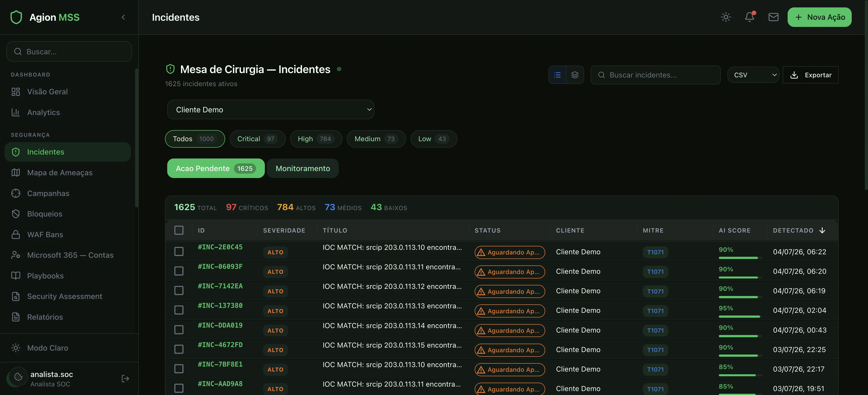Select checkbox for #INC-137380
The width and height of the screenshot is (868, 395).
tap(179, 310)
